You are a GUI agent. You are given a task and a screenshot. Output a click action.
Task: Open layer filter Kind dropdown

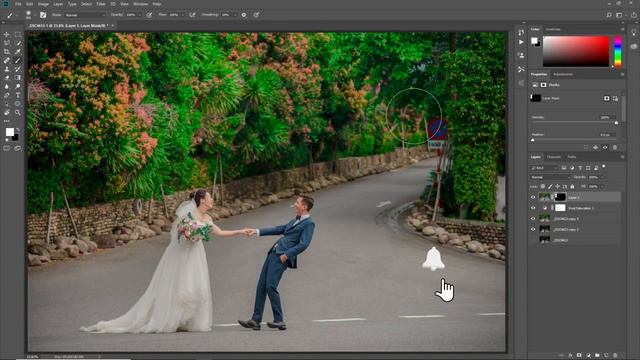(544, 168)
